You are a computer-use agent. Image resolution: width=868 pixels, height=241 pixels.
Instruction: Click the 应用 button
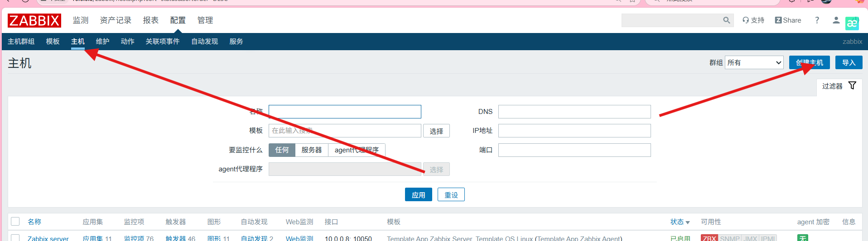419,195
